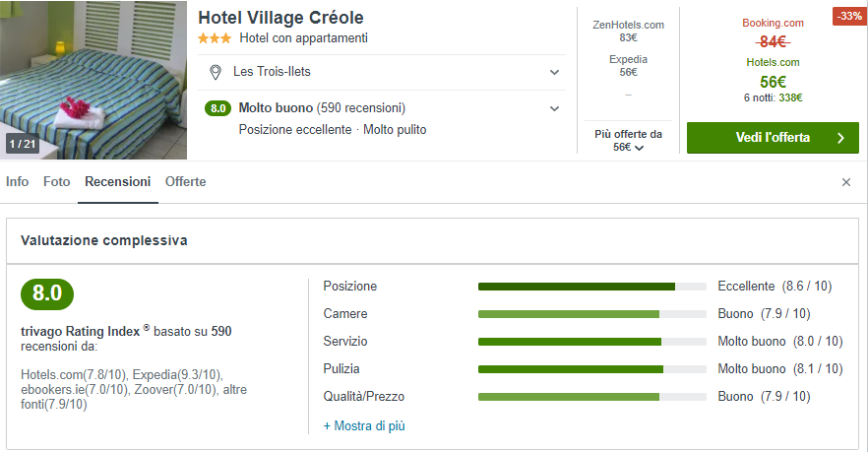Click the green 8.0 rating badge

[x=217, y=108]
